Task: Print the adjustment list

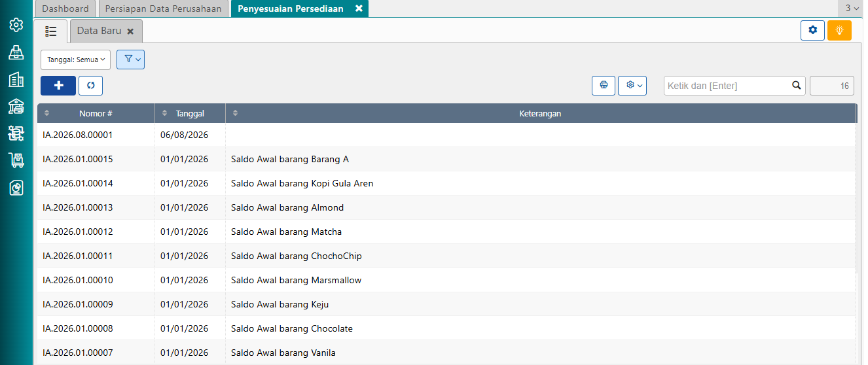Action: coord(604,86)
